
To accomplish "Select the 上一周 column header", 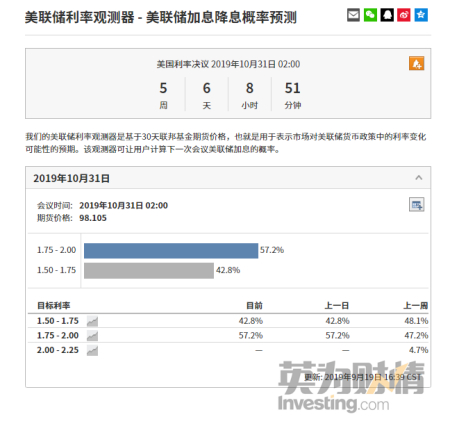I will (x=416, y=305).
